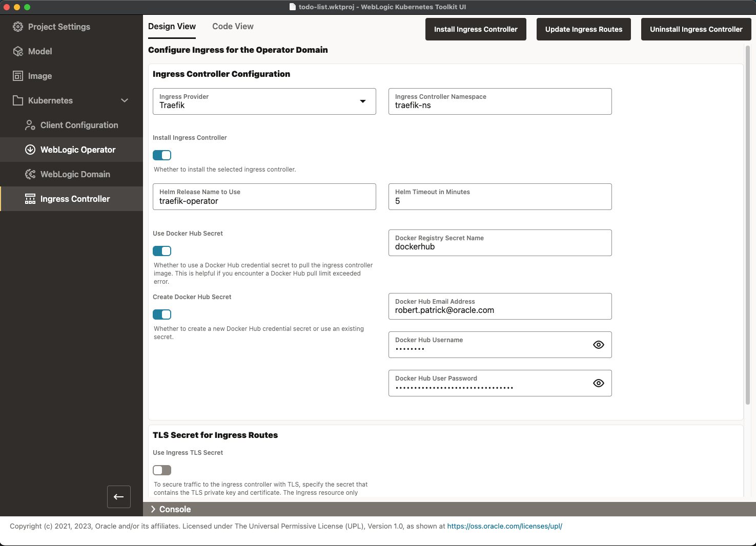Viewport: 756px width, 546px height.
Task: Show the Docker Hub User Password
Action: click(x=598, y=383)
